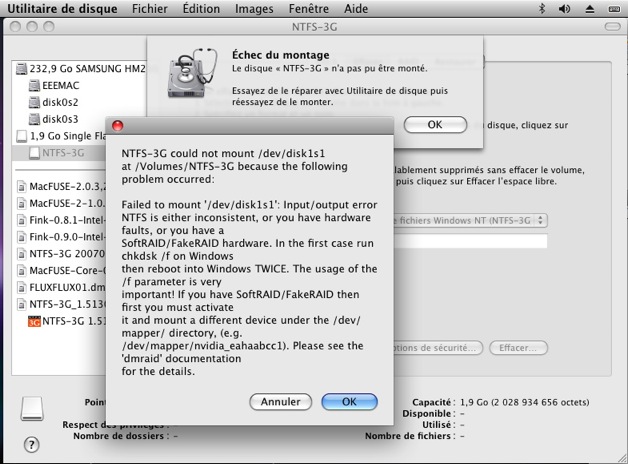The height and width of the screenshot is (464, 628).
Task: Click the Effacer… button
Action: tap(518, 347)
